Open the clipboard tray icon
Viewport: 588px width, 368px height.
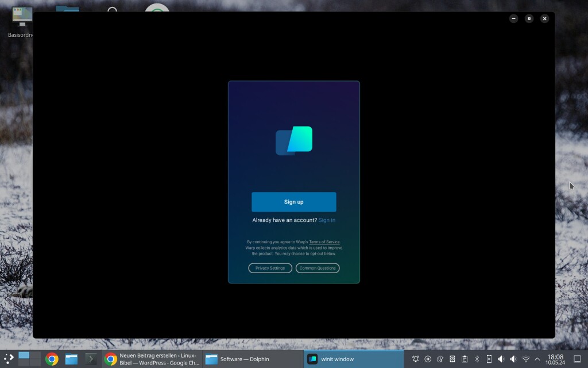(x=465, y=359)
